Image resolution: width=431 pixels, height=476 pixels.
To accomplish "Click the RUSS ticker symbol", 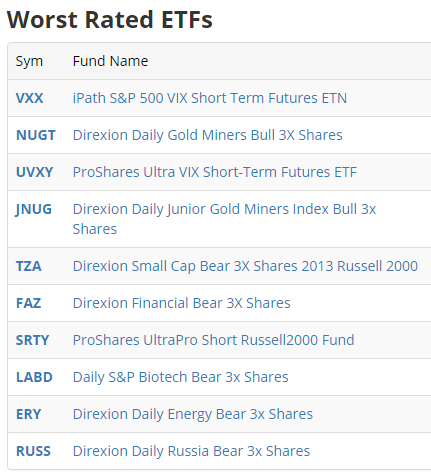I will (x=33, y=451).
